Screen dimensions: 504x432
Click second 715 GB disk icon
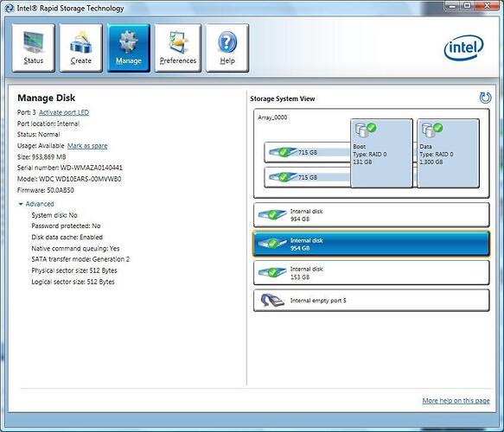click(283, 176)
